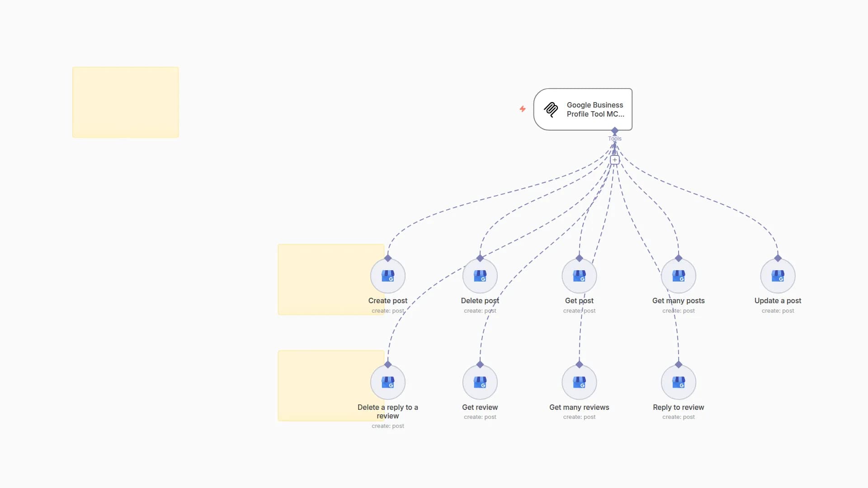Click the lightning bolt beside the MCP trigger
The image size is (868, 488).
pyautogui.click(x=522, y=109)
